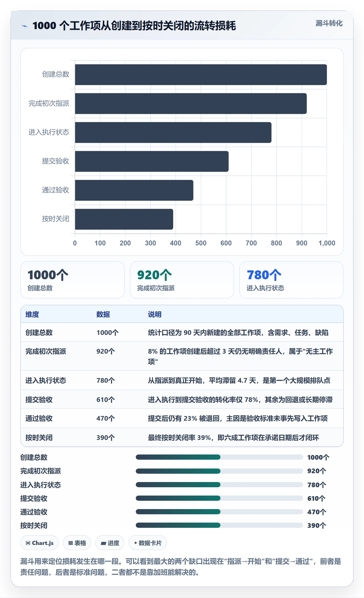This screenshot has height=598, width=364.
Task: Click the main title 1000 个工作项
Action: 134,26
